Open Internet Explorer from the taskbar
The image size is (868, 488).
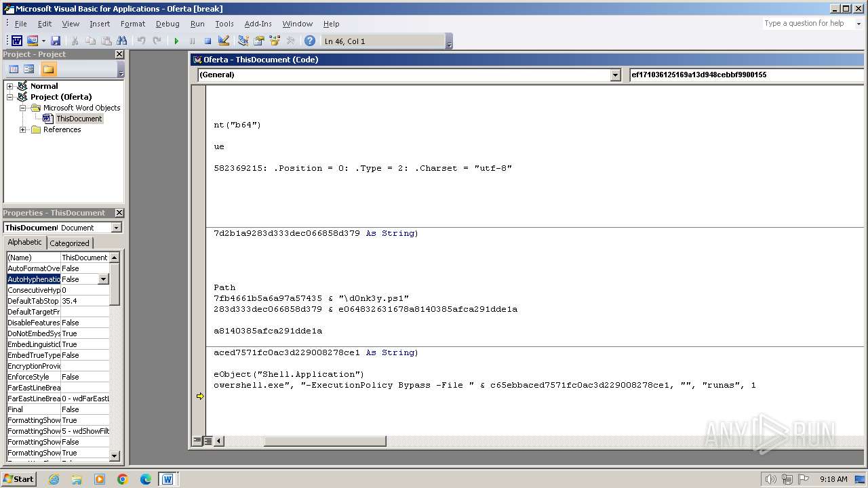pyautogui.click(x=54, y=479)
